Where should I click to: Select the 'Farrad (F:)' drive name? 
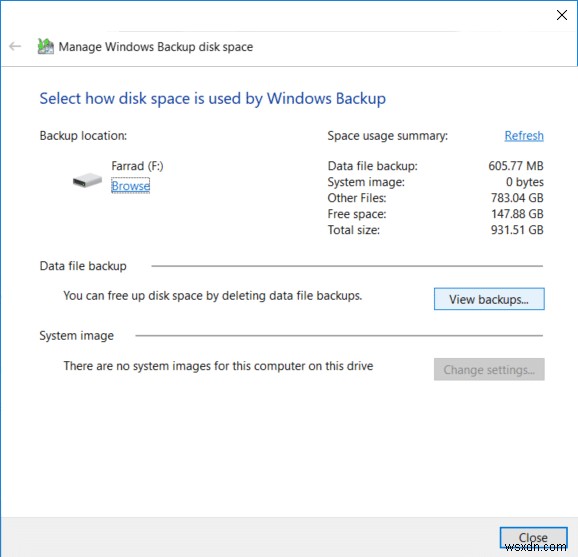click(137, 166)
